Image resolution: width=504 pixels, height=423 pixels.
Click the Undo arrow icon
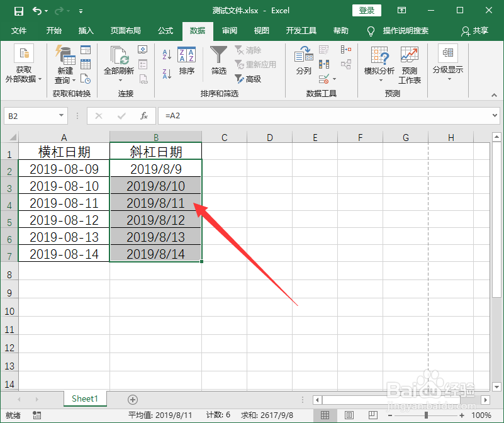[37, 11]
